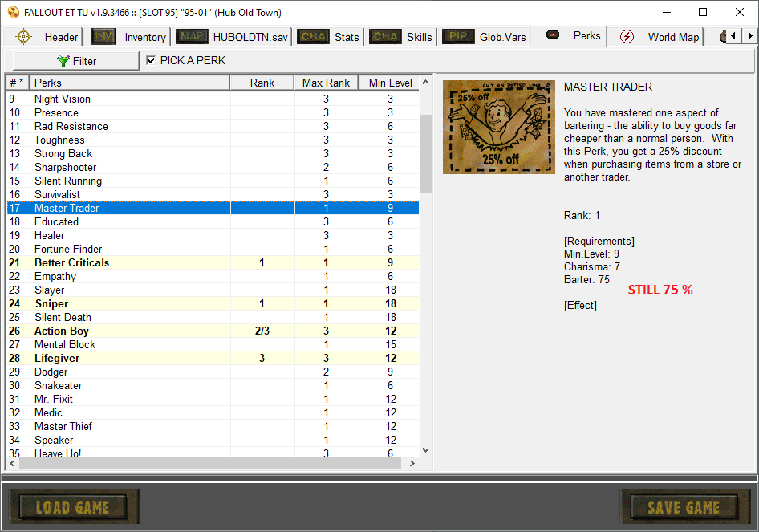Viewport: 759px width, 532px height.
Task: Click the Master Trader perk image
Action: tap(499, 127)
